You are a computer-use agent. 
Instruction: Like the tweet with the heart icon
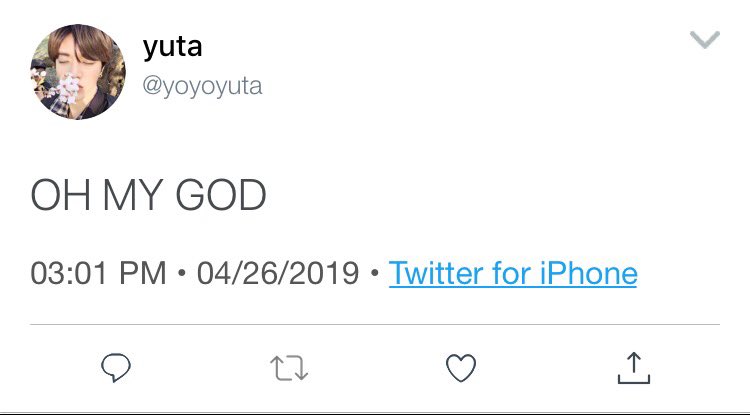tap(461, 368)
